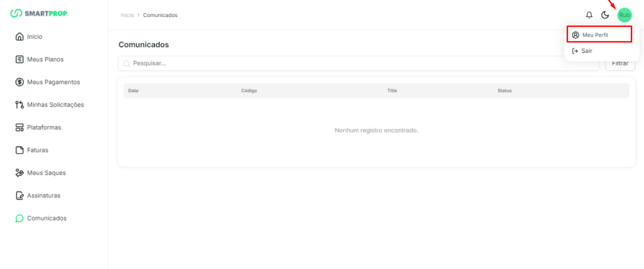Open Minhas Solicitações branch icon
Image resolution: width=644 pixels, height=269 pixels.
tap(19, 105)
